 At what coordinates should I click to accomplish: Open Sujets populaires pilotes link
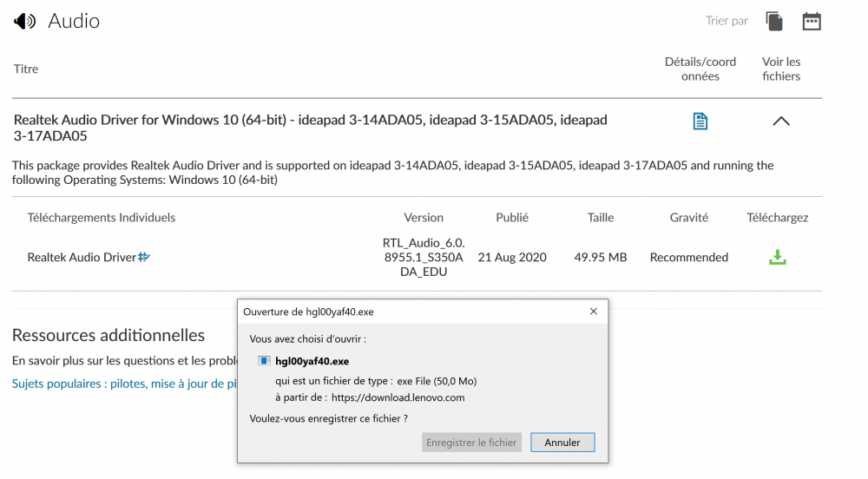(x=124, y=384)
